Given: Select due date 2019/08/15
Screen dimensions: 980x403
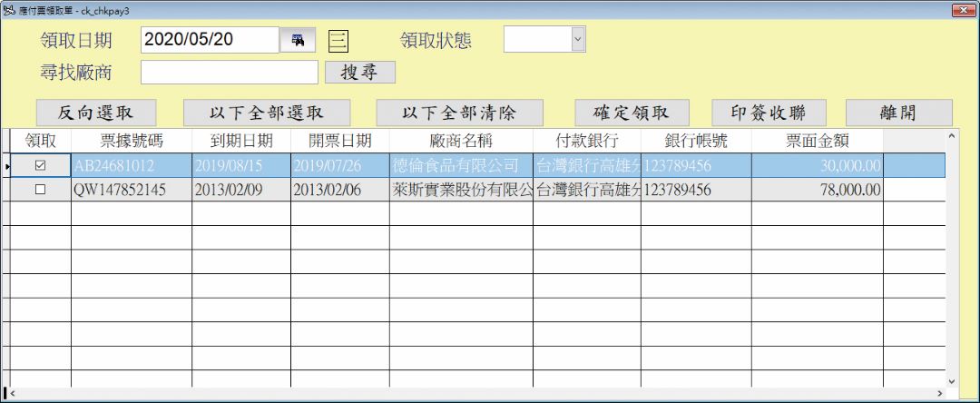Looking at the screenshot, I should pyautogui.click(x=241, y=165).
